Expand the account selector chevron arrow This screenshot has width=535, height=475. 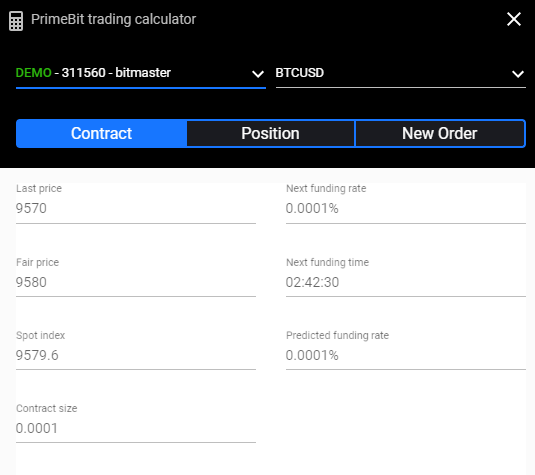[258, 74]
